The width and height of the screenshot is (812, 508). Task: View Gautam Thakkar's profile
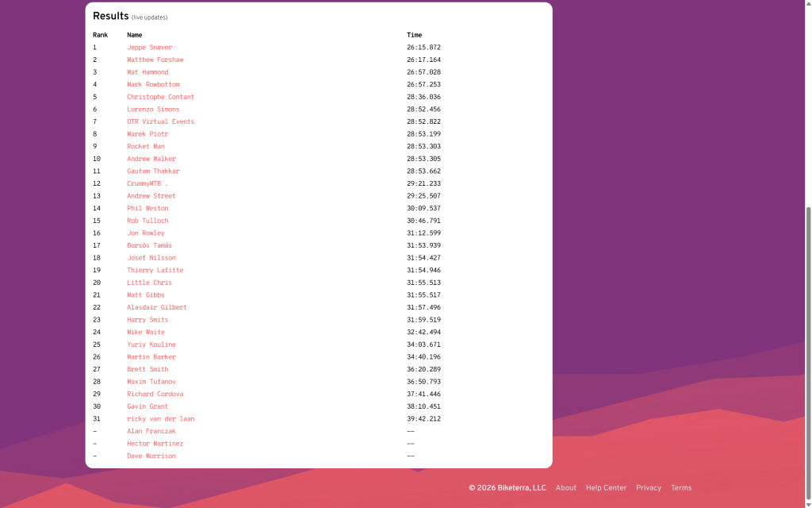click(153, 171)
